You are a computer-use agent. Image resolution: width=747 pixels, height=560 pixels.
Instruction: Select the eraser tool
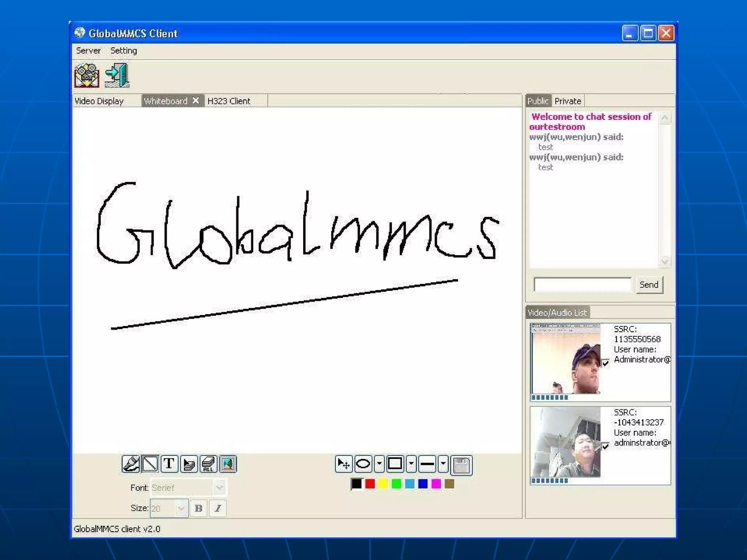pos(189,464)
